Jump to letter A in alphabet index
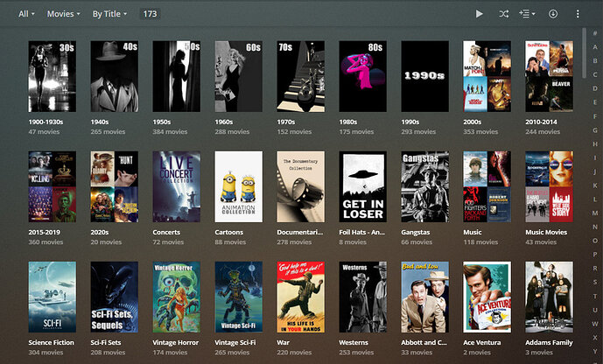603x364 pixels. [x=595, y=47]
